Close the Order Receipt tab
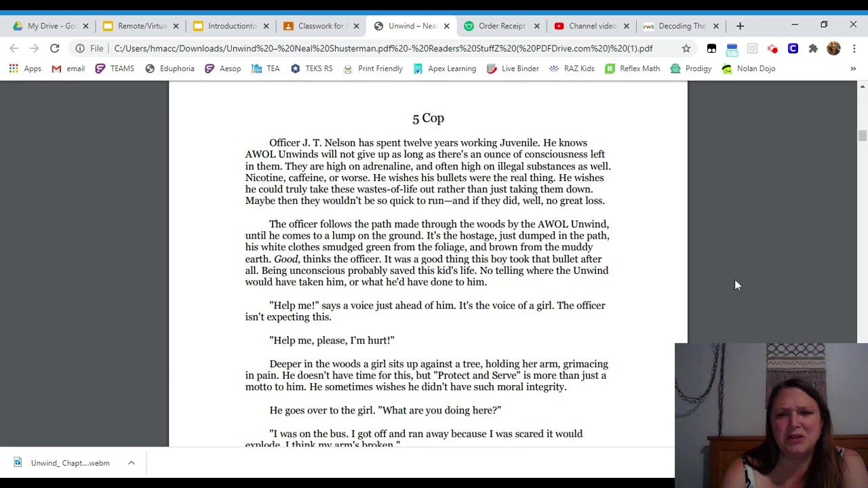The image size is (868, 488). (536, 26)
